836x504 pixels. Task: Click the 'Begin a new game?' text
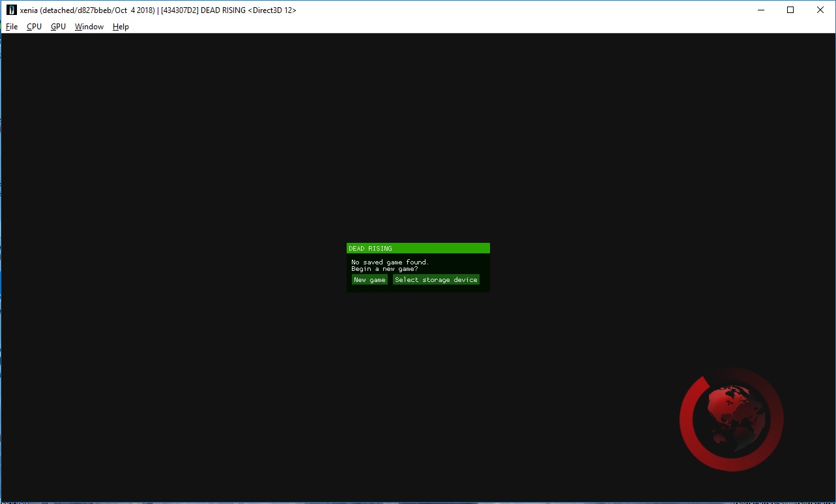(x=384, y=268)
